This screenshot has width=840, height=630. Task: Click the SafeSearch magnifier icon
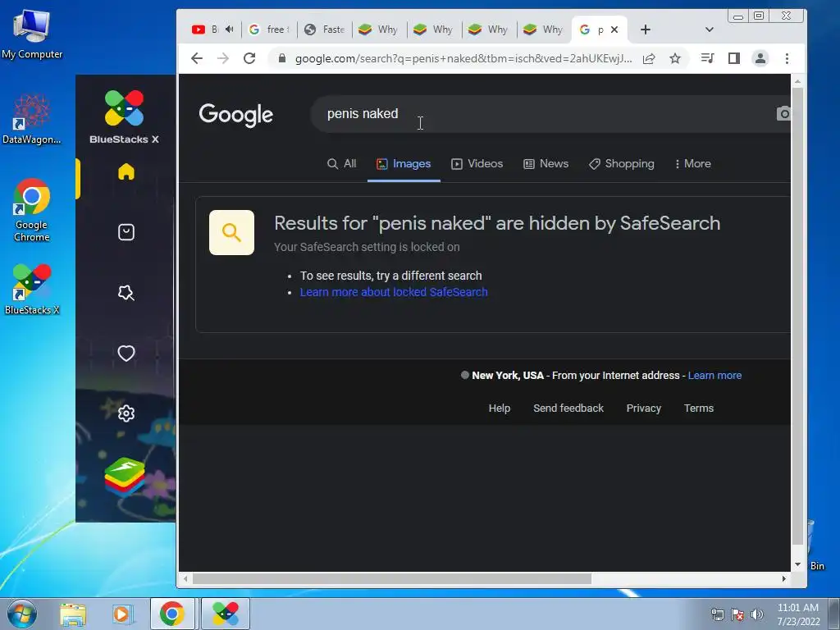coord(231,232)
